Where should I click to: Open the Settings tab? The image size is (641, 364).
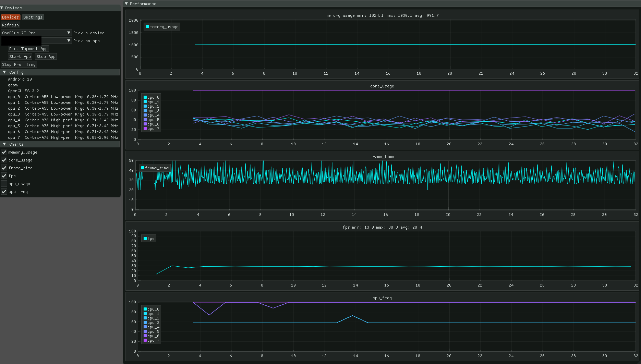(x=33, y=17)
